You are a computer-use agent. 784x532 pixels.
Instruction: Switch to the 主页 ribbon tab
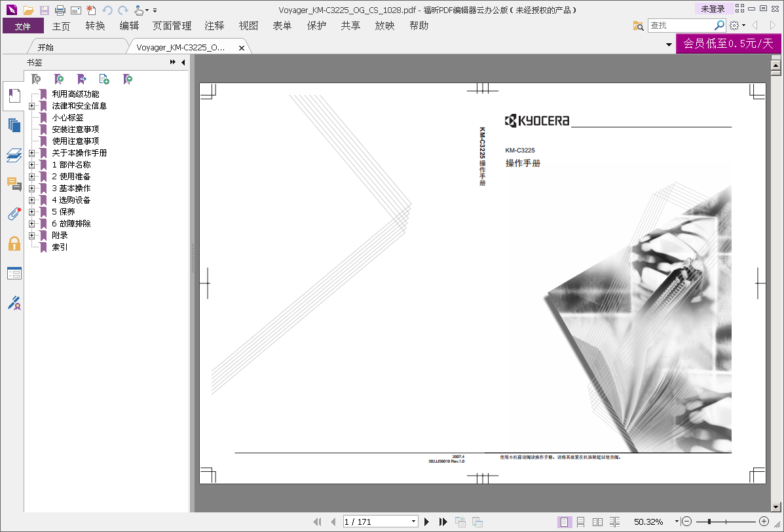61,26
